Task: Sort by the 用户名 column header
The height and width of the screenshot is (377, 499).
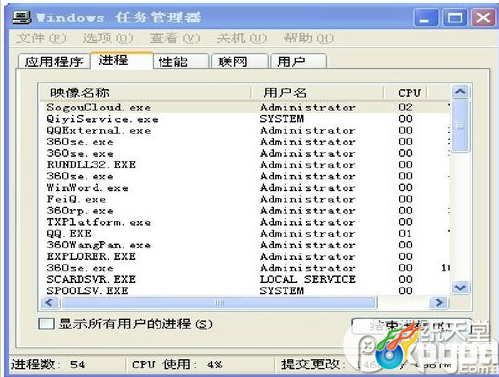Action: coord(318,92)
